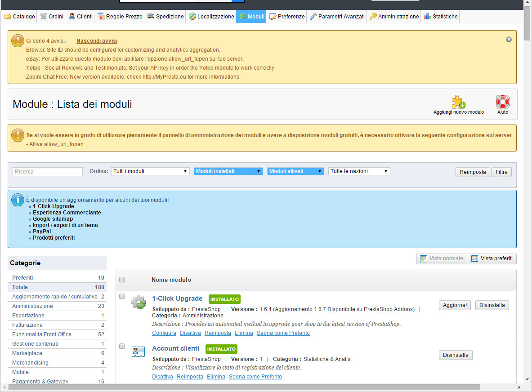Click the Regole Prezzo icon
The height and width of the screenshot is (392, 532).
click(x=101, y=17)
